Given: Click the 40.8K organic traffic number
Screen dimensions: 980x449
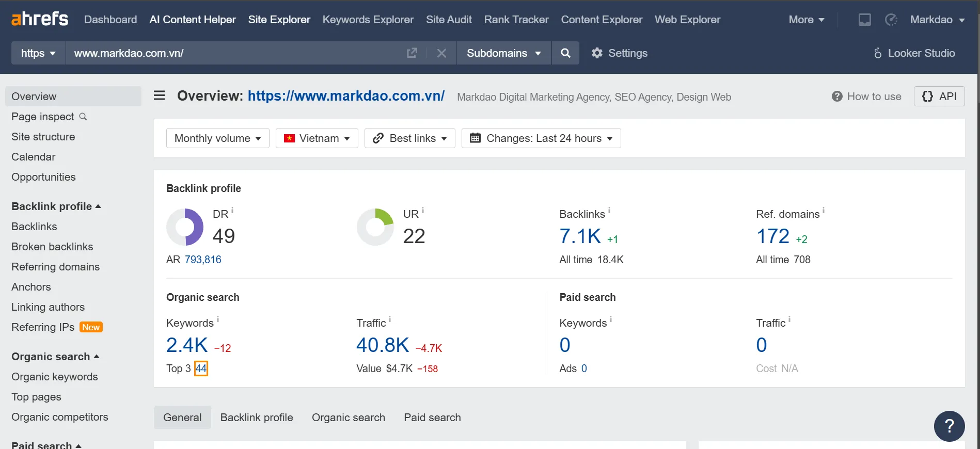Looking at the screenshot, I should pyautogui.click(x=383, y=345).
